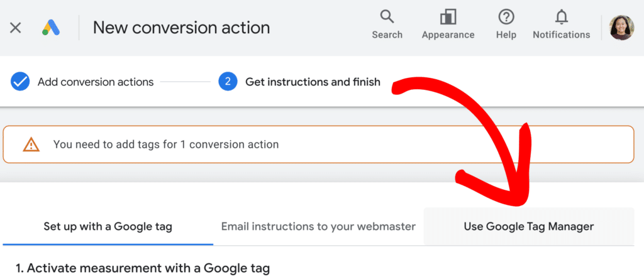The width and height of the screenshot is (644, 279).
Task: Click the add tags warning banner message
Action: pyautogui.click(x=165, y=145)
